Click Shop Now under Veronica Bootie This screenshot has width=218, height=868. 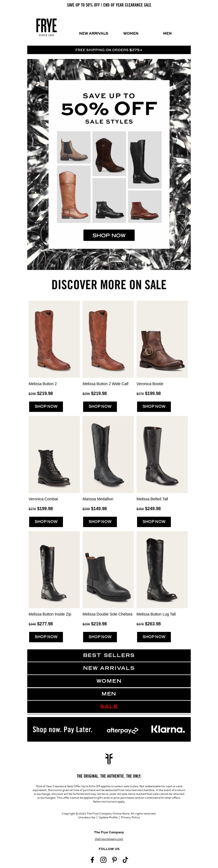point(154,406)
